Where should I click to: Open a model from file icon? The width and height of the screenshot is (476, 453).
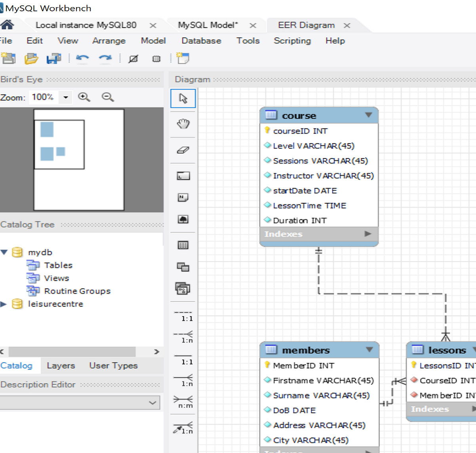click(31, 59)
